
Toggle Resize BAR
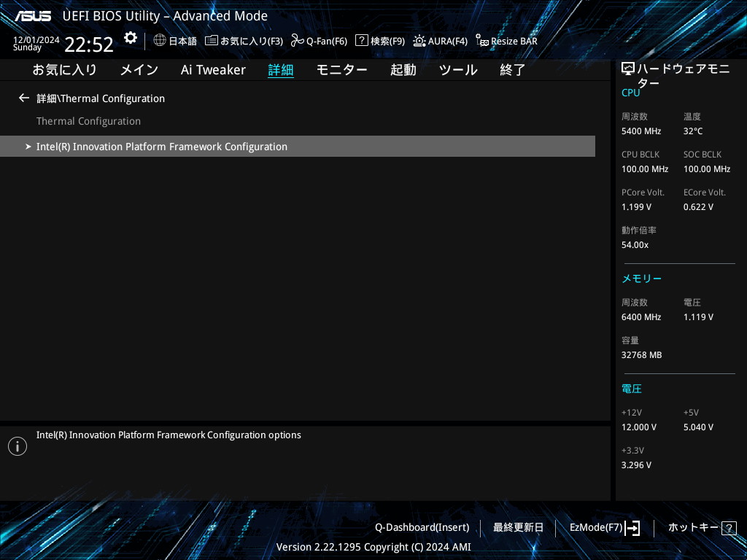514,41
